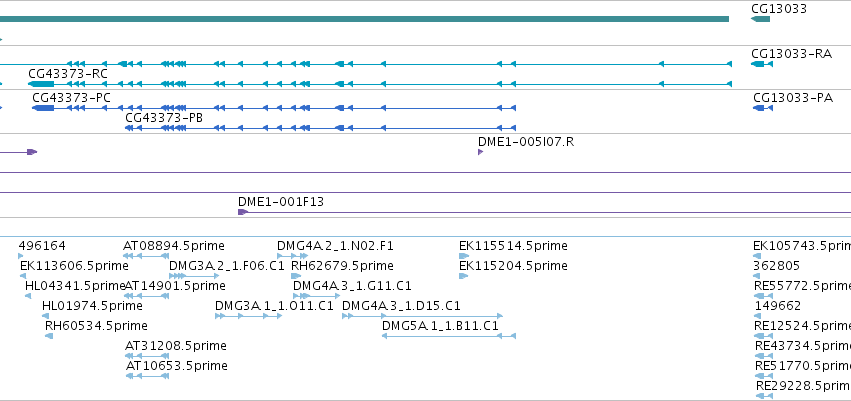The width and height of the screenshot is (851, 401).
Task: Click DMG5A.1_1.B11.C1 label
Action: tap(440, 326)
